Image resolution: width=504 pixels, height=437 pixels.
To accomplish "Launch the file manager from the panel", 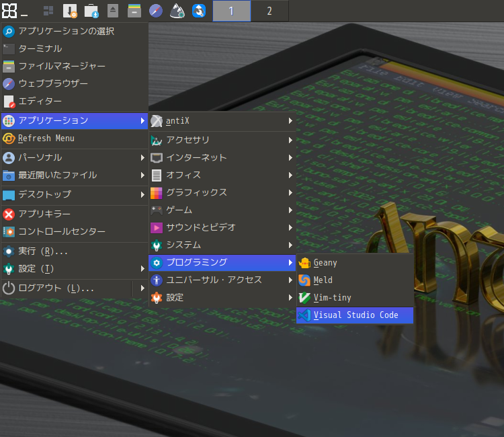I will [134, 11].
